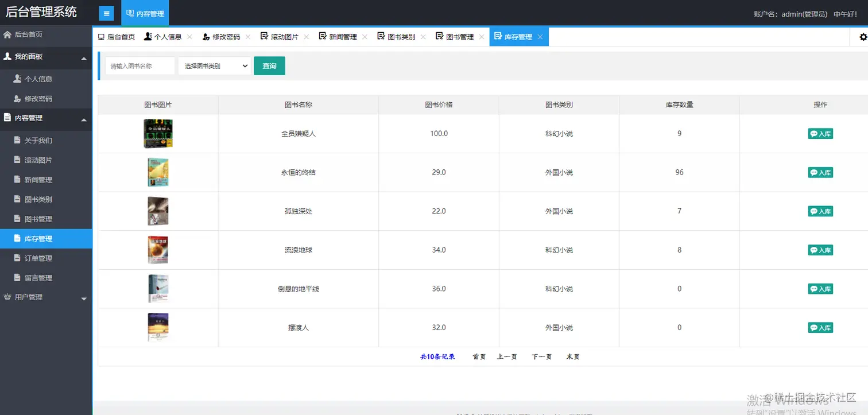Close the 滚动图片 tab
This screenshot has height=415, width=868.
pyautogui.click(x=306, y=37)
